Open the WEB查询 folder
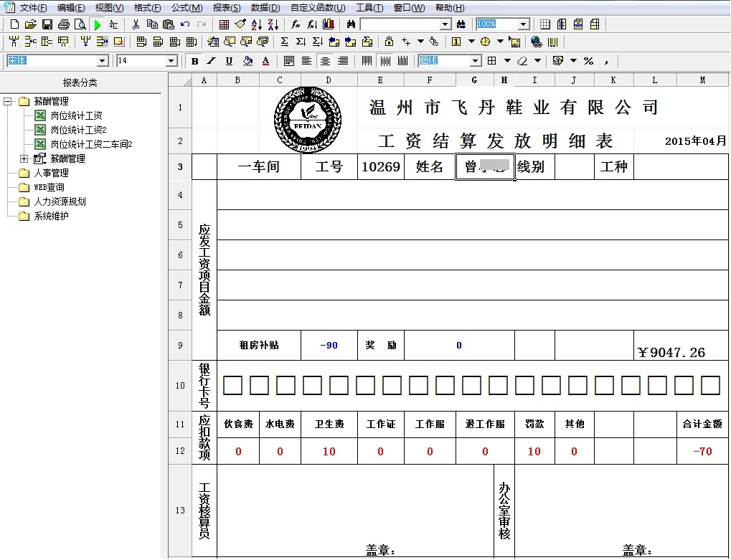 point(49,188)
